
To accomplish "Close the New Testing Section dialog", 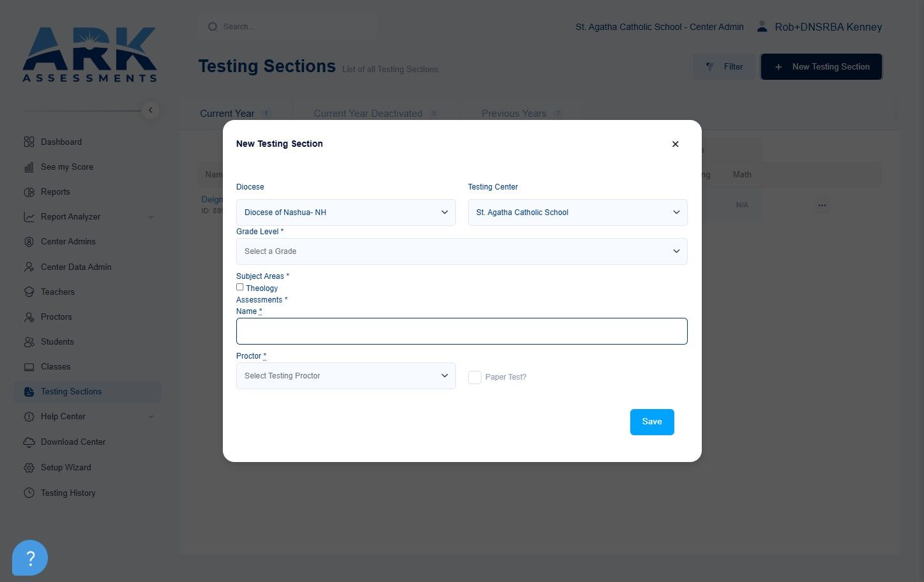I will click(675, 144).
